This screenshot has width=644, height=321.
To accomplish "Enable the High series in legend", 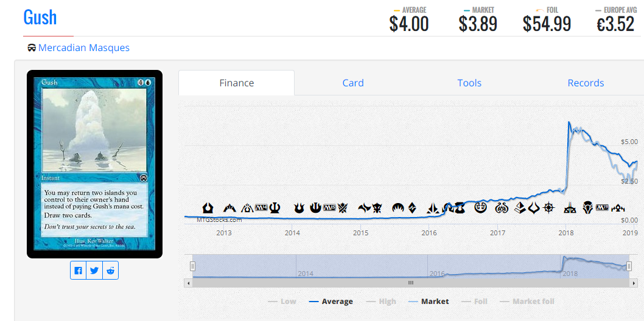I will point(380,302).
